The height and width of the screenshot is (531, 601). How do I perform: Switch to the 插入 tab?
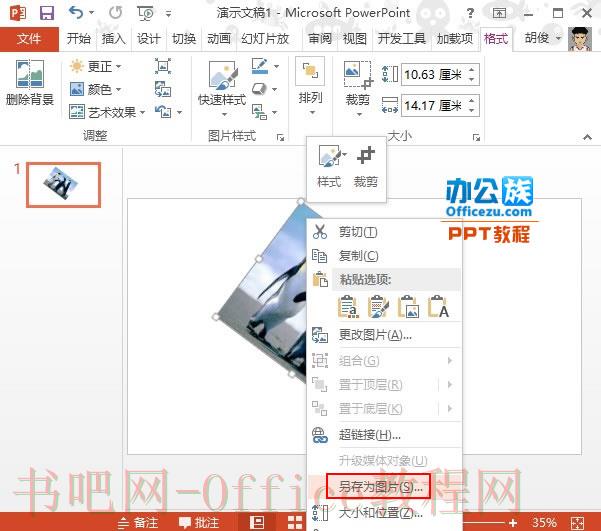[x=113, y=39]
